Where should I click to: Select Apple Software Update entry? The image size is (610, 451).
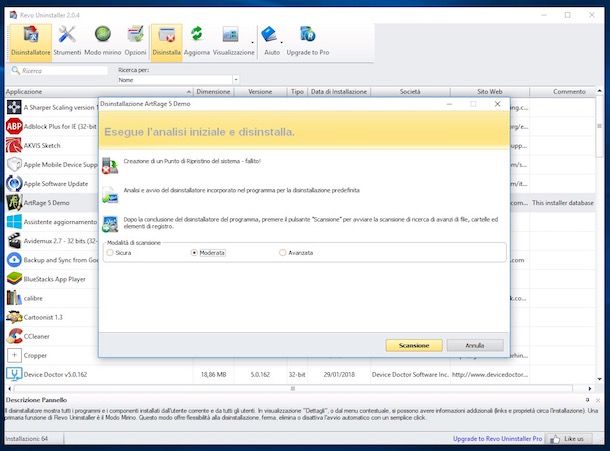(x=51, y=183)
